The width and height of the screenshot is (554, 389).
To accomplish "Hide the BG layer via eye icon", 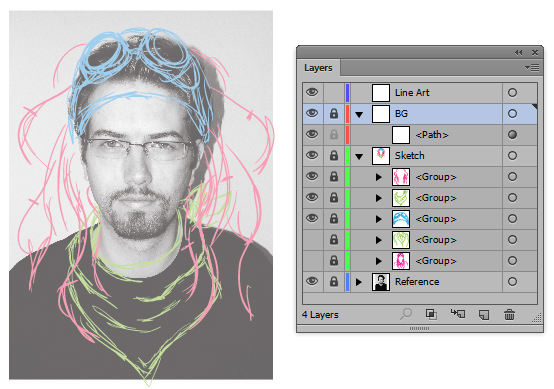I will coord(312,113).
